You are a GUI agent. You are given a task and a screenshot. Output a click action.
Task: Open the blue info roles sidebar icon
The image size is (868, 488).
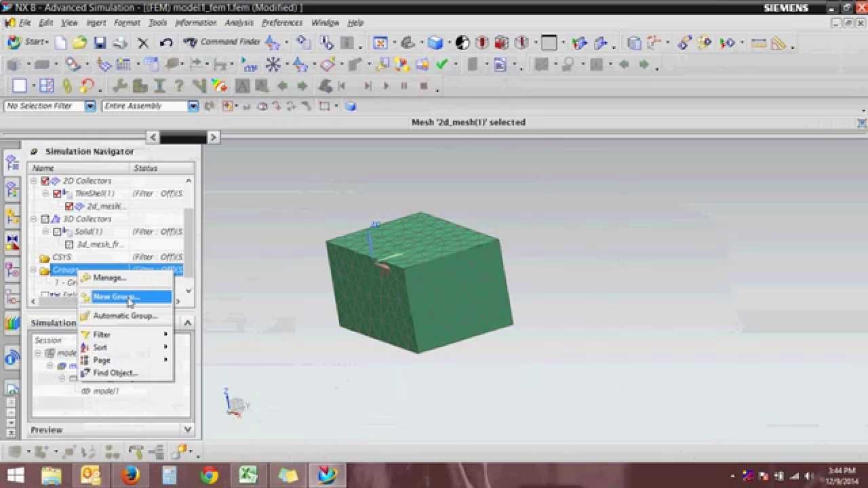[12, 357]
